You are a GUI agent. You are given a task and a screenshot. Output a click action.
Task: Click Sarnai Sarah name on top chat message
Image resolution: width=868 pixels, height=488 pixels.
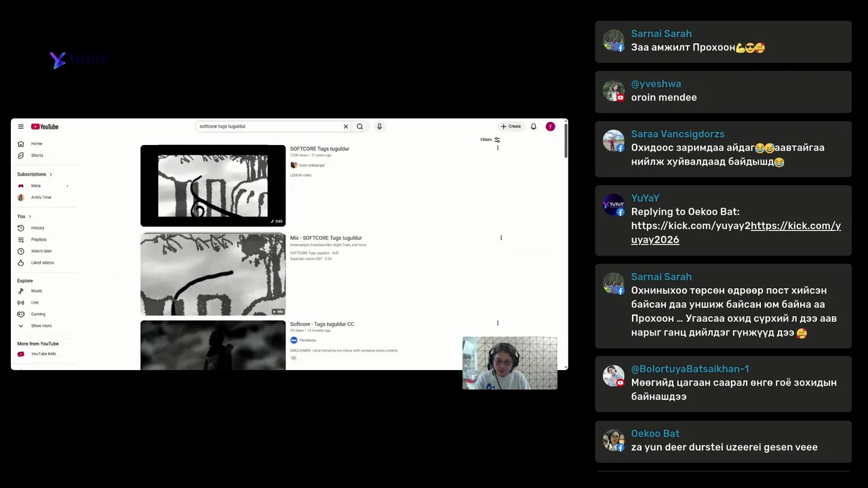661,34
